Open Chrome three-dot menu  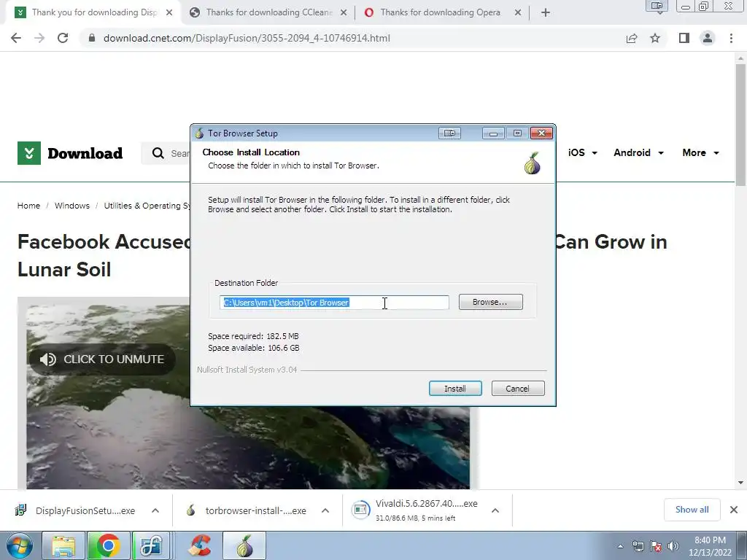(x=731, y=38)
